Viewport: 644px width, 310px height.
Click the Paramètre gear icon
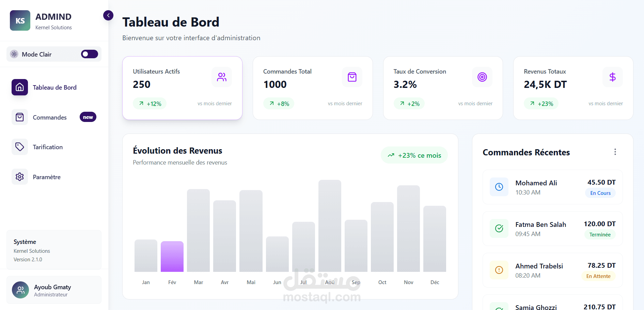point(20,177)
